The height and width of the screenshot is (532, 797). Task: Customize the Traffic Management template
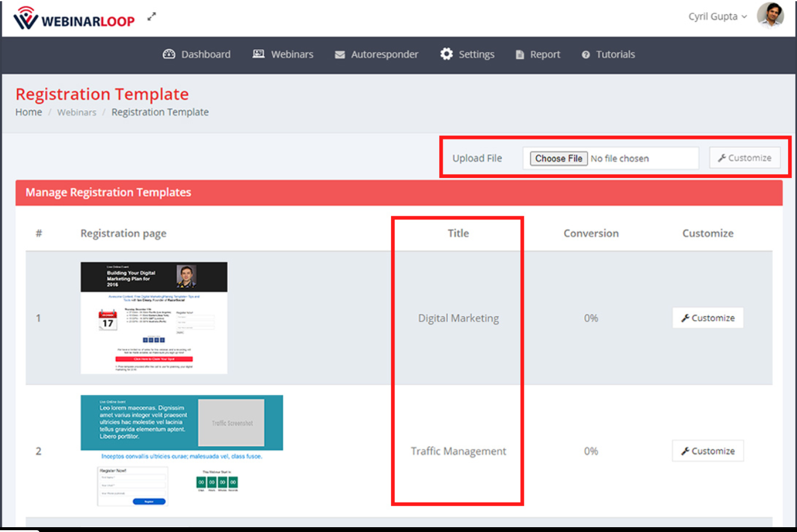708,451
